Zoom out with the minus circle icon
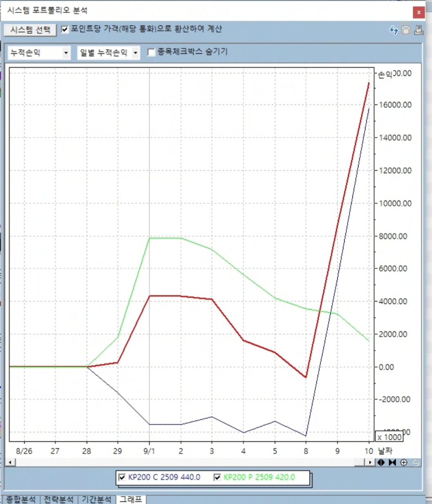Screen dimensions: 432x504 tap(415, 462)
